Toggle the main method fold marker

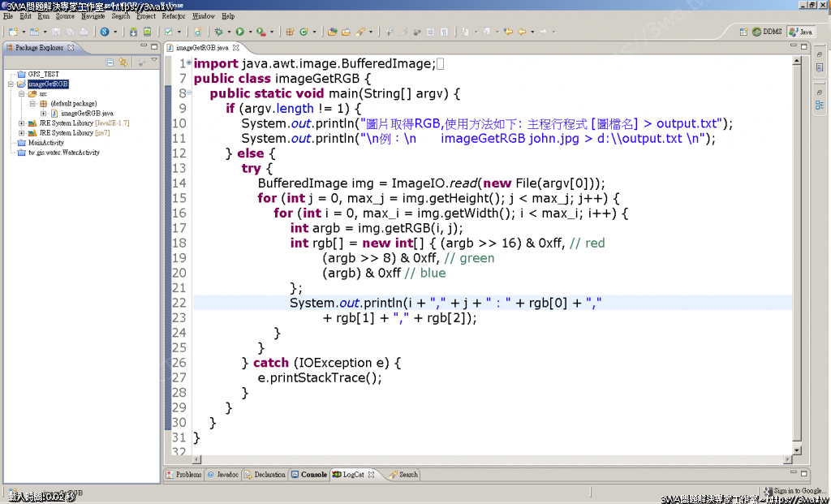click(x=188, y=93)
